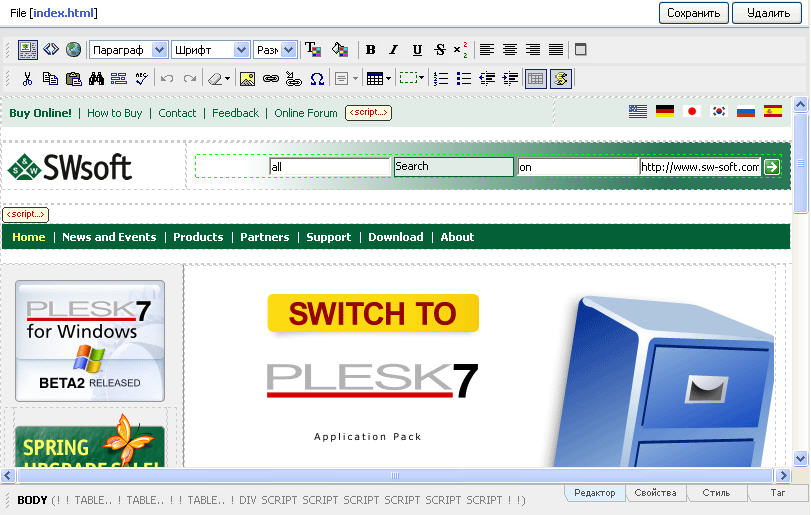Click the Japan flag language icon
Image resolution: width=811 pixels, height=515 pixels.
pos(692,111)
